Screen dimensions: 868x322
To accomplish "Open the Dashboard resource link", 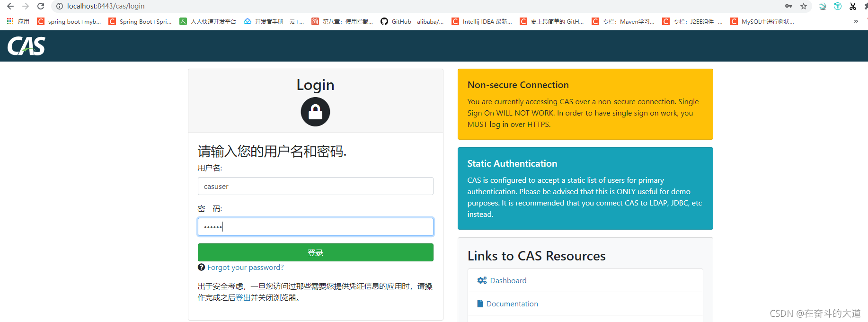I will (508, 280).
